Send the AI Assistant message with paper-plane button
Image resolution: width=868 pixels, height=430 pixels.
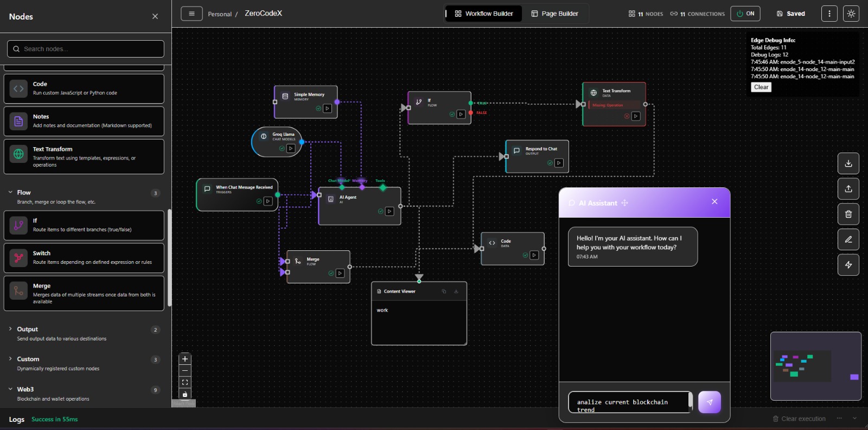710,402
